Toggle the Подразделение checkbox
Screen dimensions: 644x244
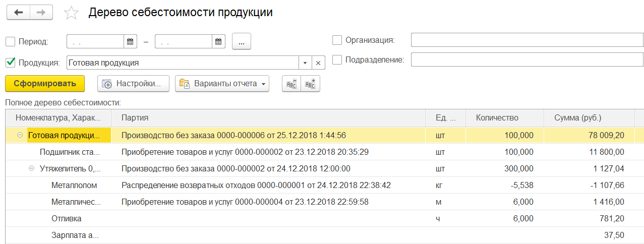pyautogui.click(x=337, y=59)
